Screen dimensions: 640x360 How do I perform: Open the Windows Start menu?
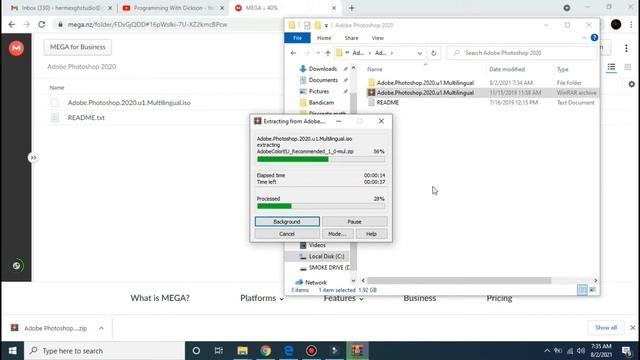tap(12, 351)
